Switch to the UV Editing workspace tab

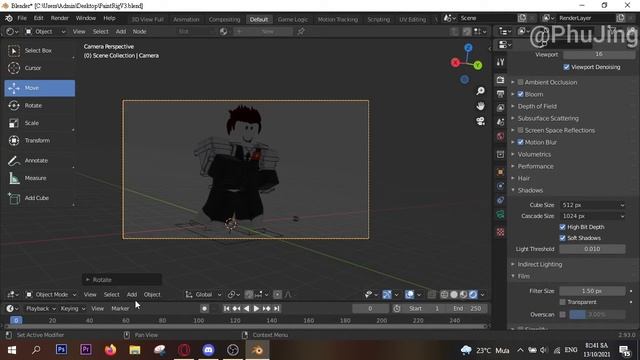pos(412,19)
